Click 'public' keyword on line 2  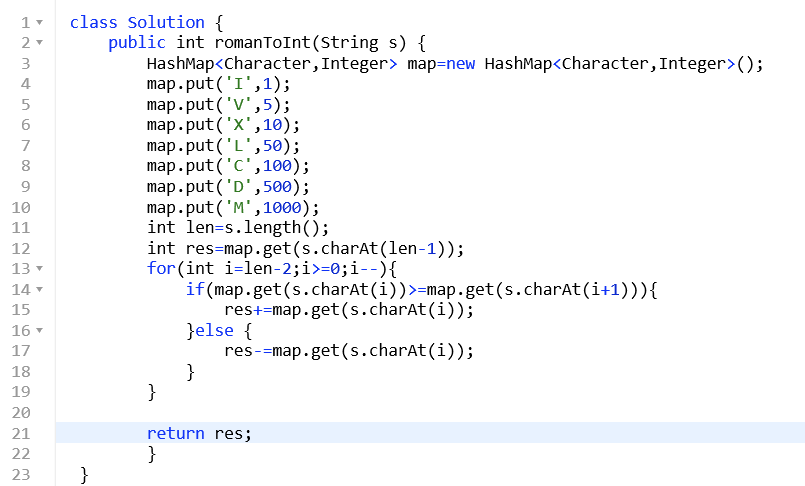[x=137, y=43]
